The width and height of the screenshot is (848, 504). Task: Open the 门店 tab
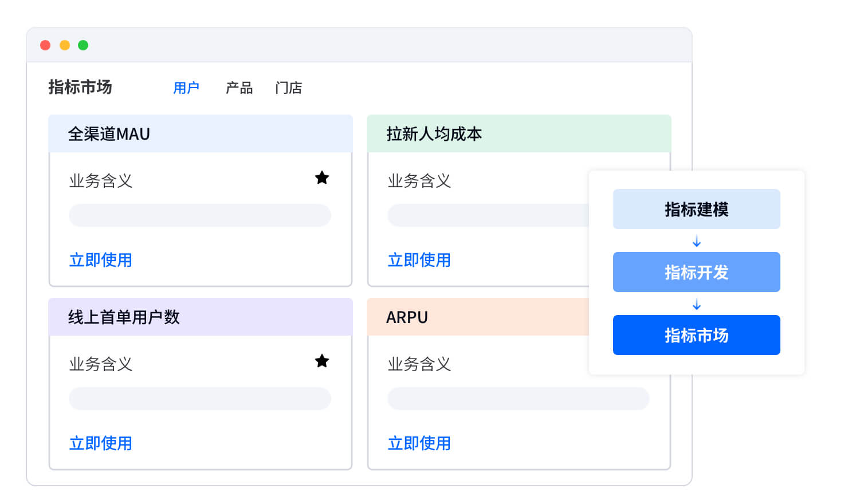(288, 88)
